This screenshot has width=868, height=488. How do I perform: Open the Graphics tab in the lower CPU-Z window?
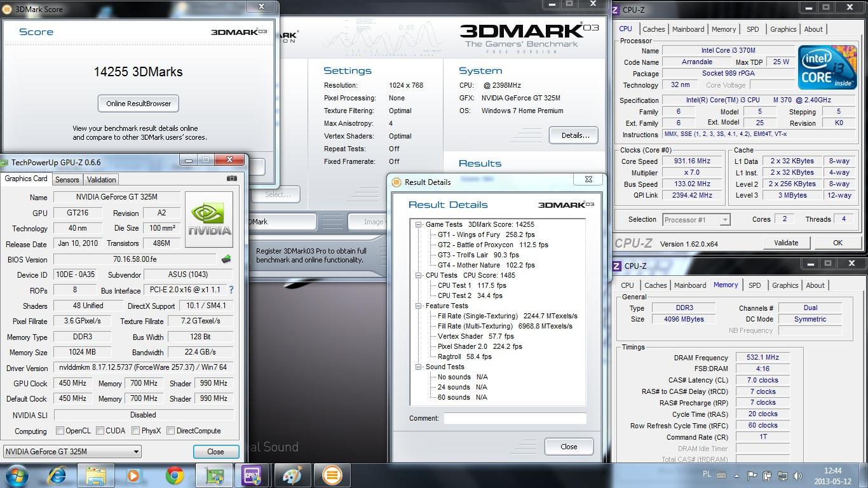tap(785, 285)
